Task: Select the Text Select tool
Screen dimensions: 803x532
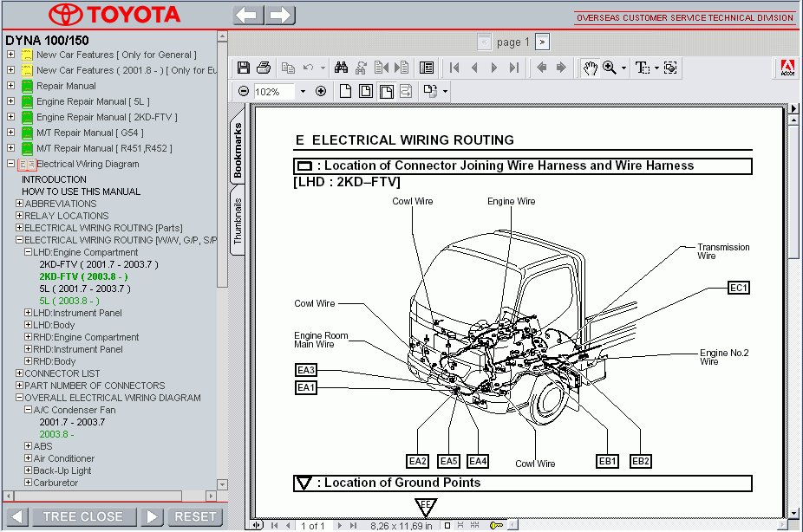Action: click(x=643, y=68)
